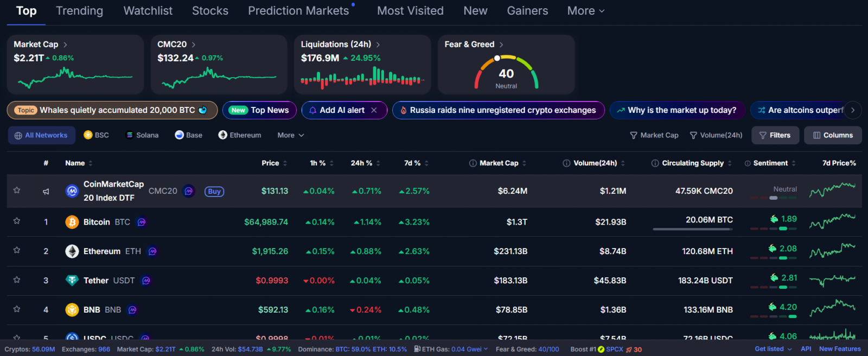Open the Fear & Greed card chevron

[501, 44]
